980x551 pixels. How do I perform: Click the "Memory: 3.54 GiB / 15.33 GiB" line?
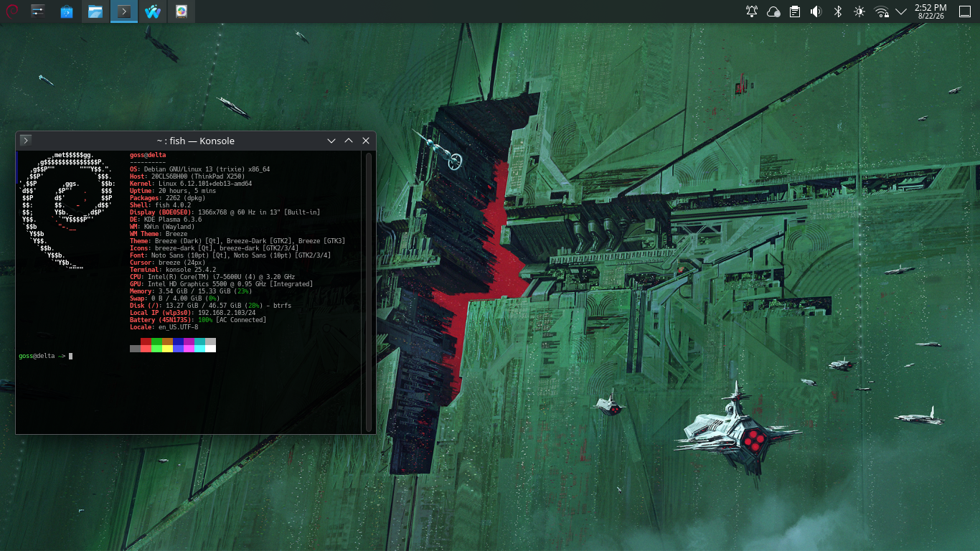(191, 291)
